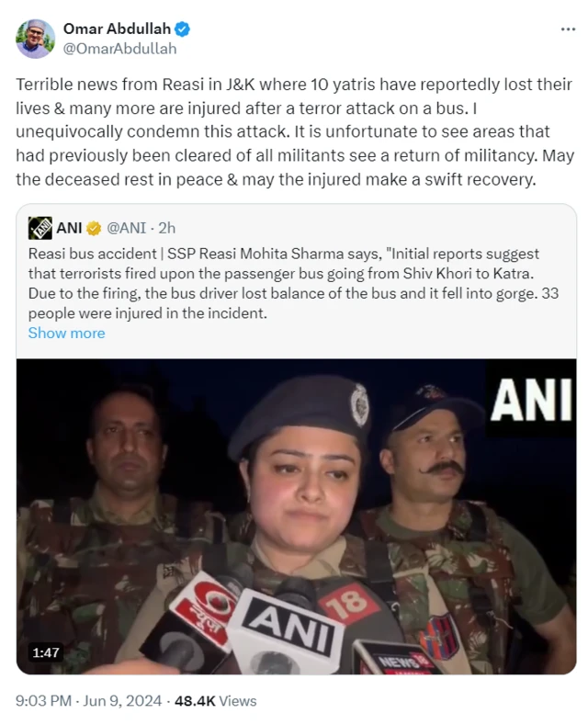Click the gold verified badge beside ANI

click(94, 228)
